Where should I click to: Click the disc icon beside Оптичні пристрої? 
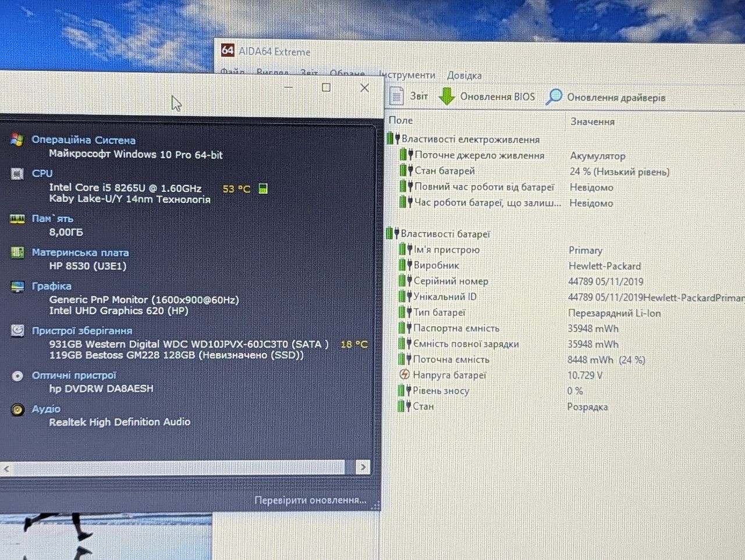pyautogui.click(x=17, y=376)
